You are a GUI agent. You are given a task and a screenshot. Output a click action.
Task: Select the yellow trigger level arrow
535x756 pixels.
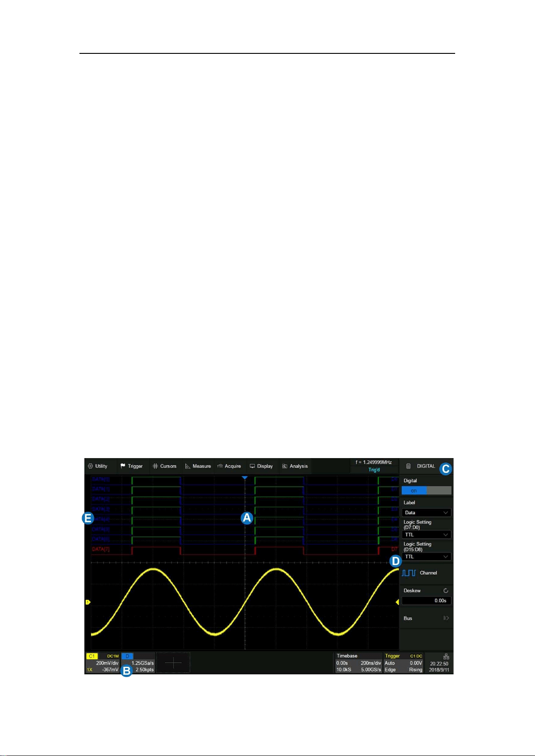coord(397,602)
